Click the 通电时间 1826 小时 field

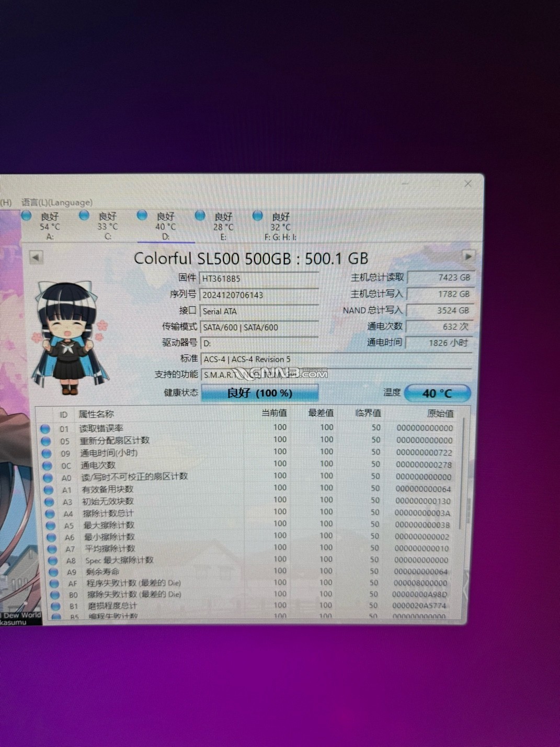pos(439,343)
